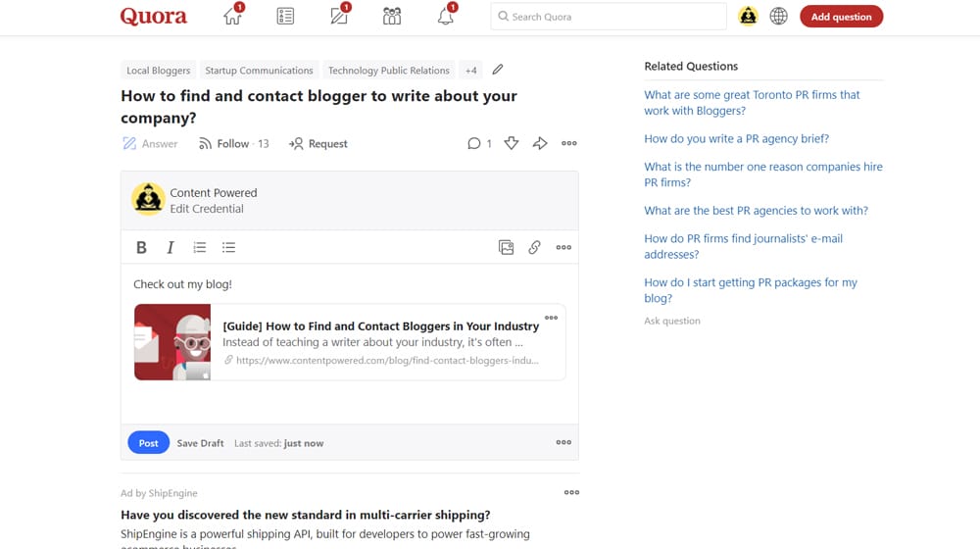Open options for the embedded link card
The width and height of the screenshot is (980, 549).
click(x=551, y=318)
